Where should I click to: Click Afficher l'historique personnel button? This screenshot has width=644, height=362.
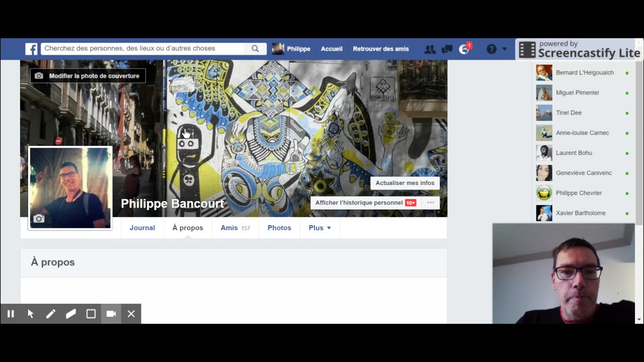point(365,203)
